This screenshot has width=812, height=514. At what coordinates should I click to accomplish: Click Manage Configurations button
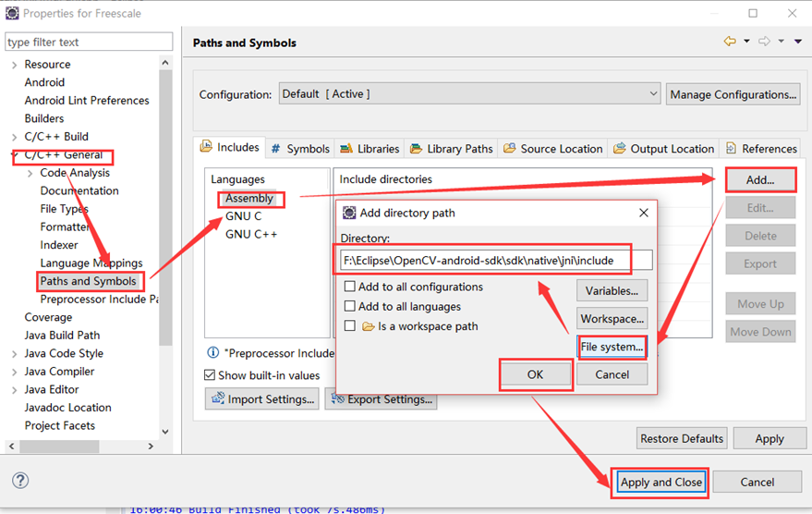click(x=733, y=94)
